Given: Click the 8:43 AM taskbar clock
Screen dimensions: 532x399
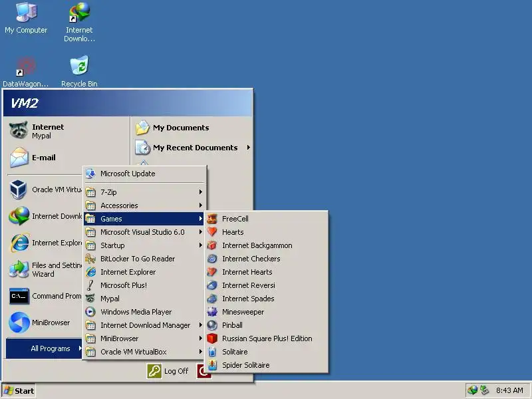Looking at the screenshot, I should pyautogui.click(x=509, y=390).
